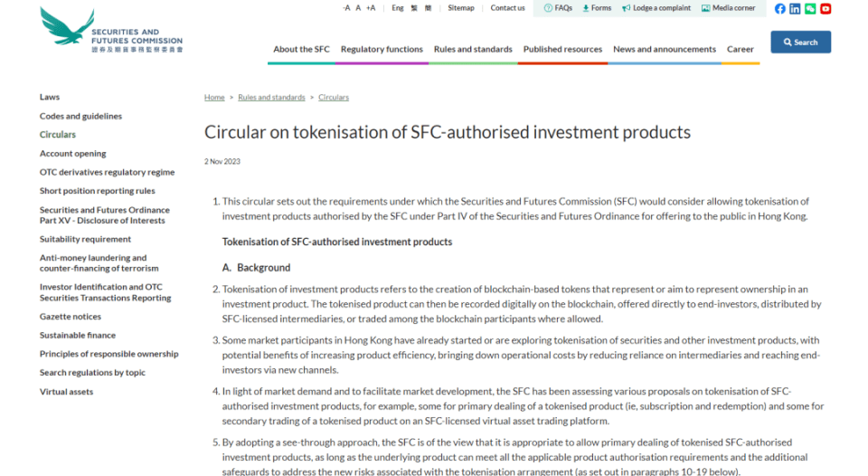Open the Forms download link
Viewport: 868px width, 476px height.
pos(597,8)
